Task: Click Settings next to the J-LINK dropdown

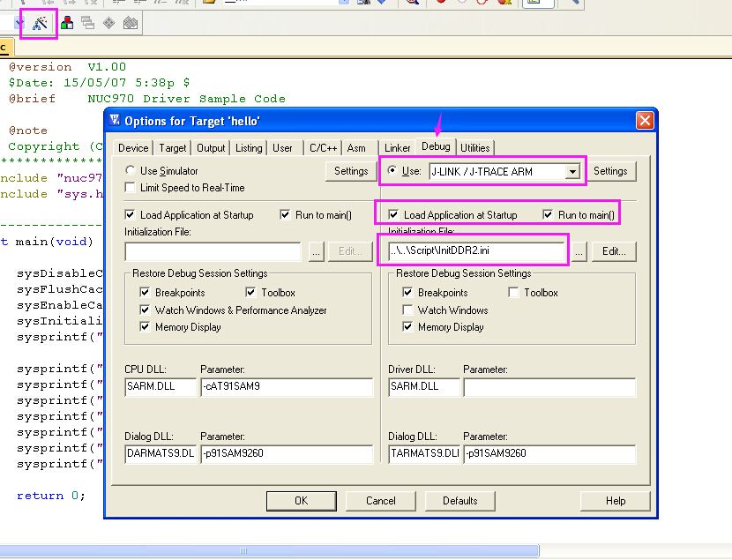Action: 609,171
